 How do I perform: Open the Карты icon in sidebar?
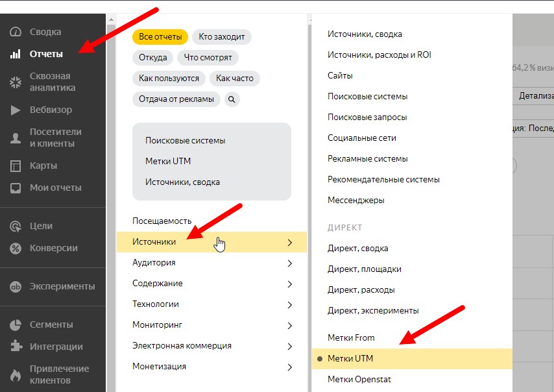tap(16, 165)
